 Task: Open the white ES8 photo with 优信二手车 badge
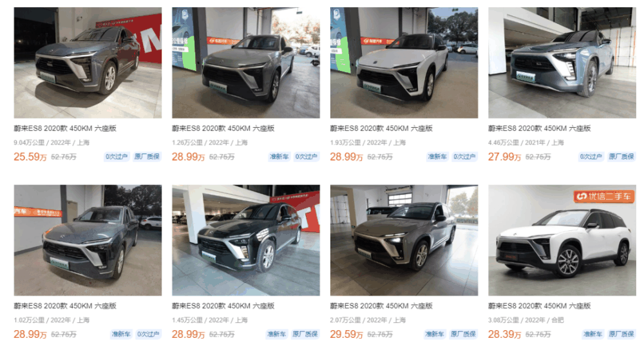pos(562,240)
